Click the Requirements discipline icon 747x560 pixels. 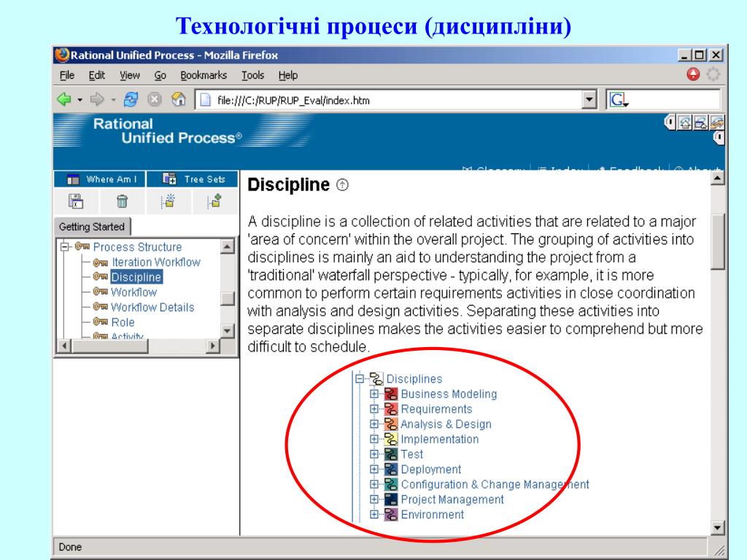click(391, 409)
